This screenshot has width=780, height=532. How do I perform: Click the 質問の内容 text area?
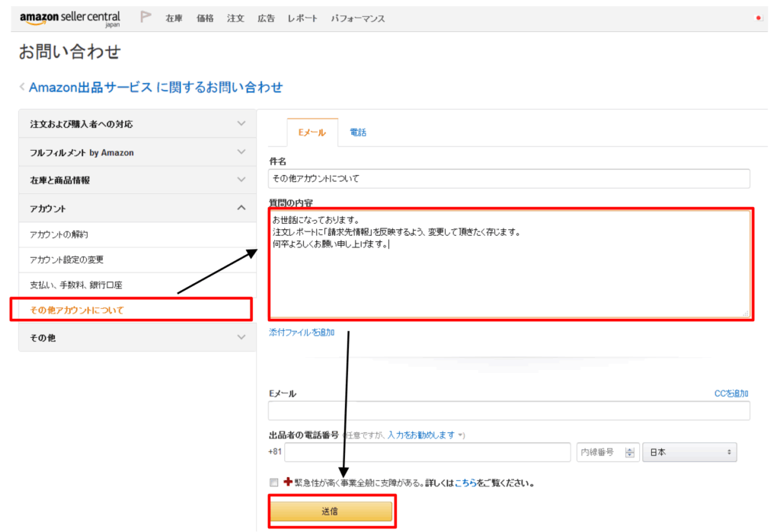(x=510, y=264)
